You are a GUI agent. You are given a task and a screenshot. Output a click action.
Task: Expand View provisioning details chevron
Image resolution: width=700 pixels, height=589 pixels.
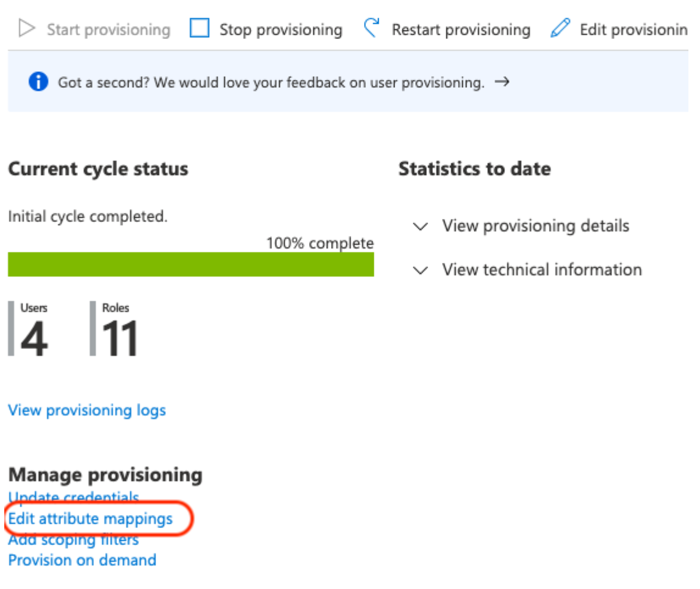coord(420,227)
